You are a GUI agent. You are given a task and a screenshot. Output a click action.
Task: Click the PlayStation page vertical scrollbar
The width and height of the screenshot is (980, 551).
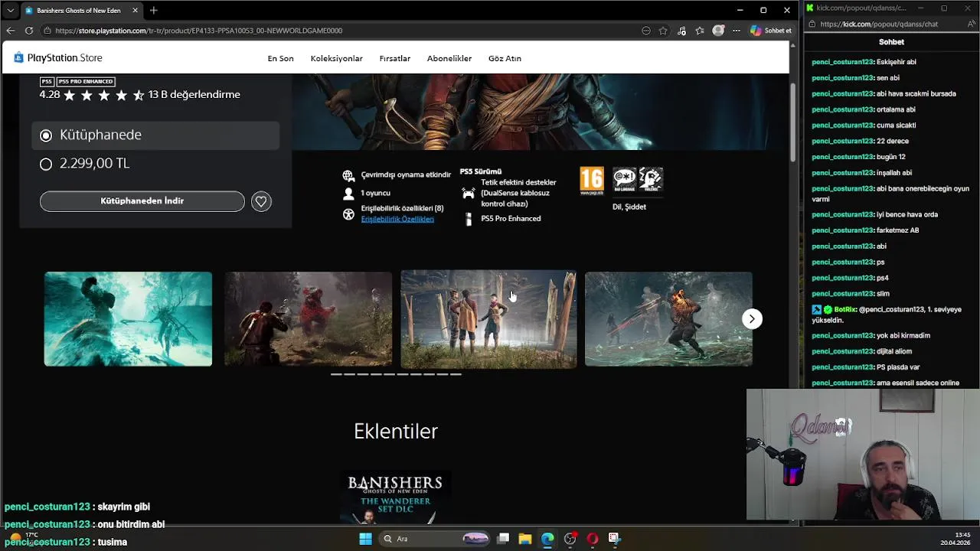(x=792, y=122)
